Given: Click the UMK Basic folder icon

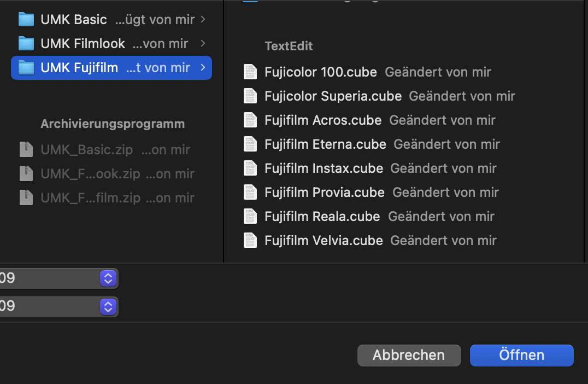Looking at the screenshot, I should point(26,20).
